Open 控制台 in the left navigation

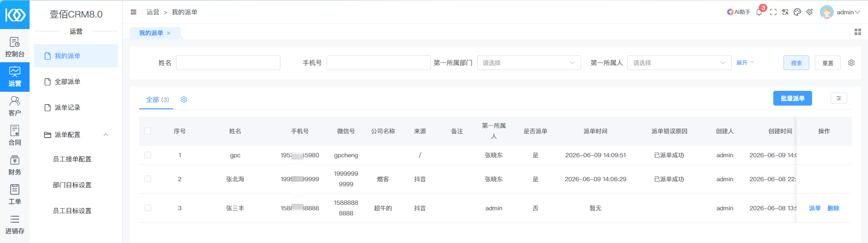(x=15, y=47)
